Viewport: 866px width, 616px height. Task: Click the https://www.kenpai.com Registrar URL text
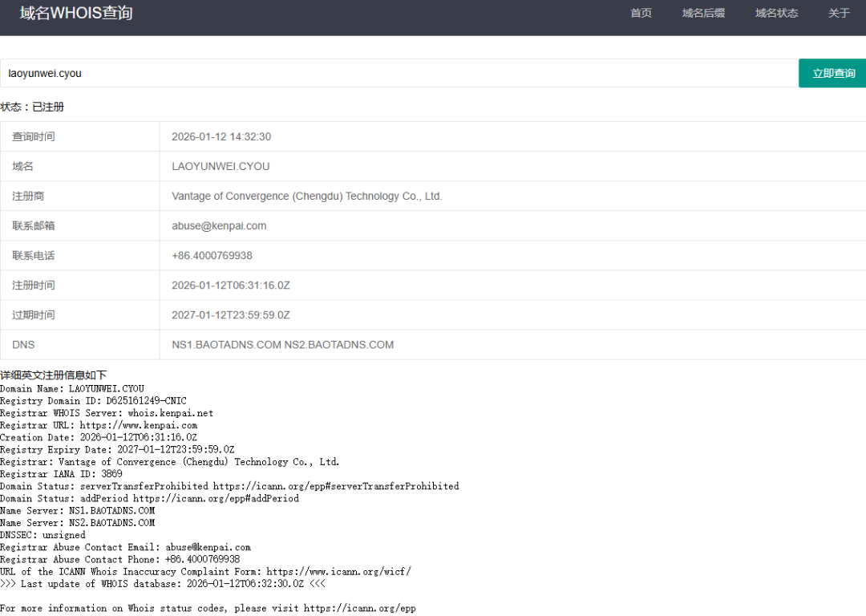tap(138, 425)
